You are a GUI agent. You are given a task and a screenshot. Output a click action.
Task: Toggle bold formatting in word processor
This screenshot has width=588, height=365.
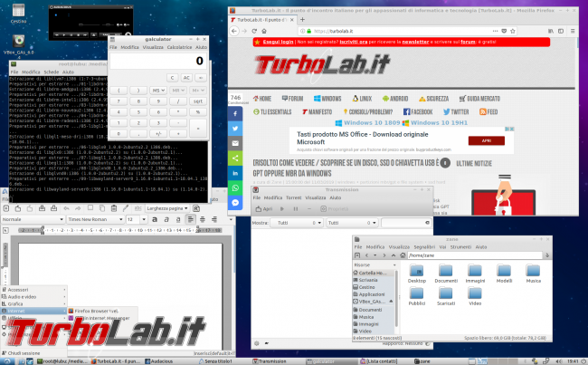pyautogui.click(x=155, y=219)
